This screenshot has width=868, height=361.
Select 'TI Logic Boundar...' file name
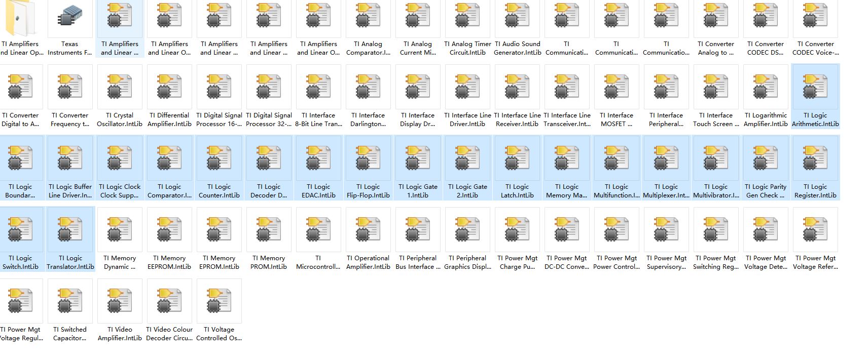(20, 191)
